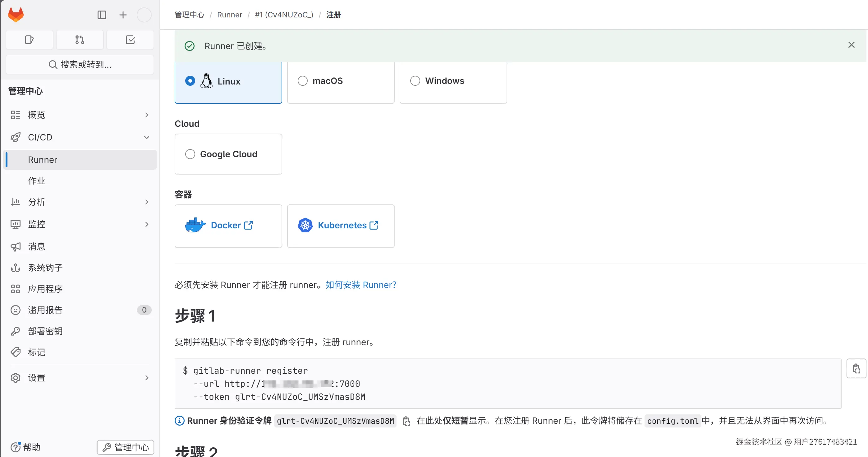Click the GitLab fox logo
The image size is (868, 457).
pos(16,15)
